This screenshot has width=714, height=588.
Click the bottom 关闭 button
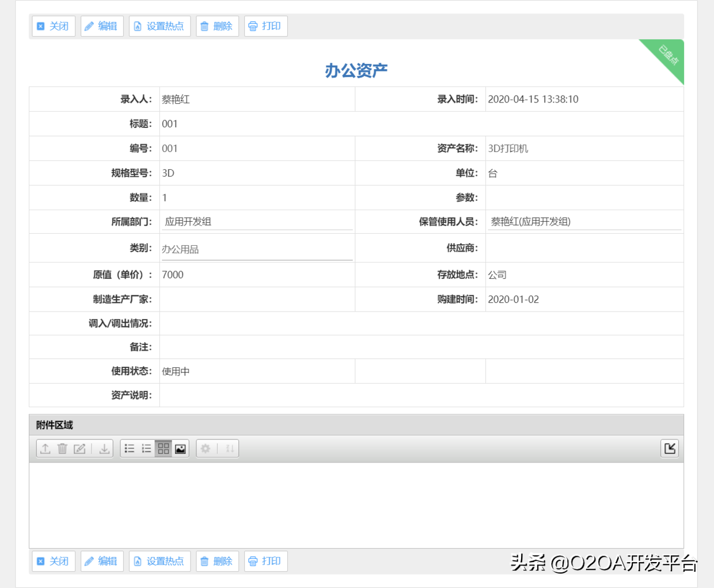[x=53, y=561]
